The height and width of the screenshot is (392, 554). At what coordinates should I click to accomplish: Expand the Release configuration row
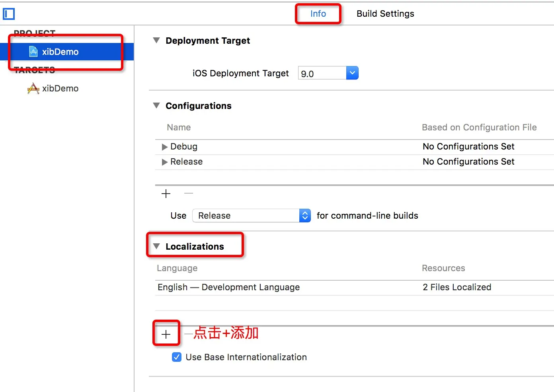point(164,162)
